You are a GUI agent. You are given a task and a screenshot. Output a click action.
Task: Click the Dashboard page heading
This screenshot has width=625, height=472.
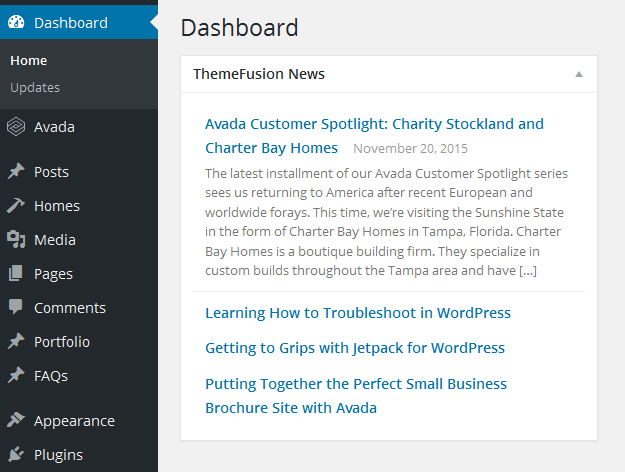(239, 27)
